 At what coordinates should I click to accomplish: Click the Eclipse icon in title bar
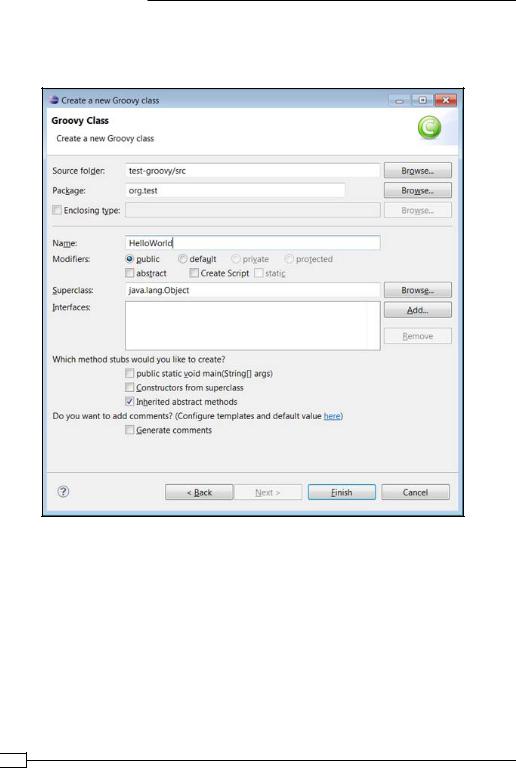(x=54, y=100)
